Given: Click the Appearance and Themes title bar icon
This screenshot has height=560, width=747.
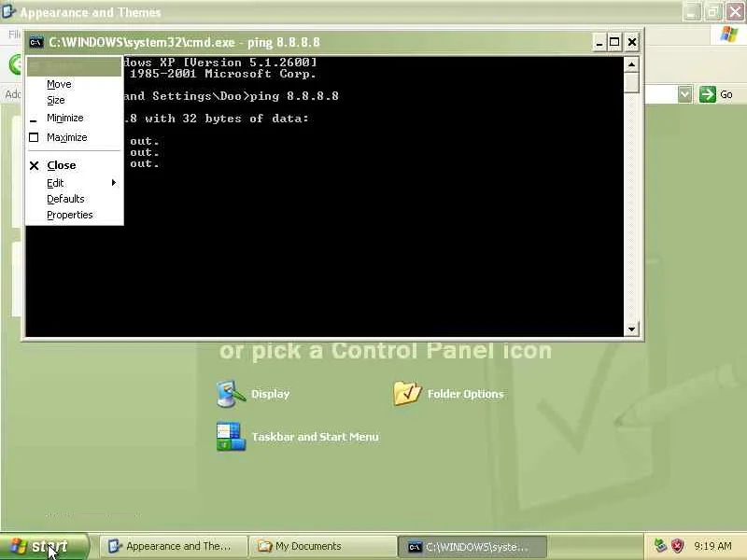Looking at the screenshot, I should click(x=8, y=11).
